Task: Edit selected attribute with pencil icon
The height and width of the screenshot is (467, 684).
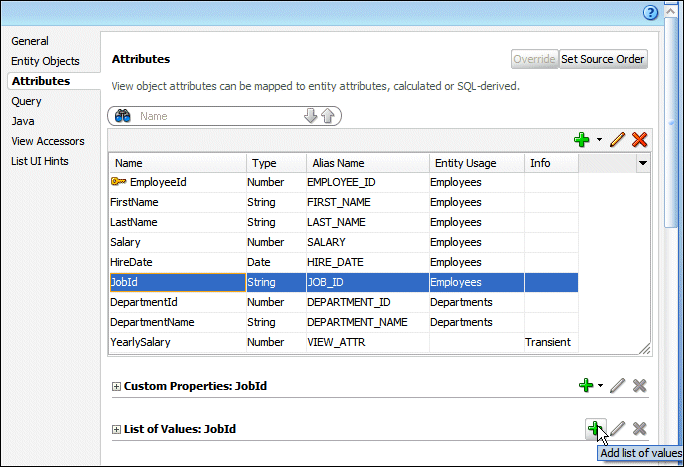Action: 617,140
